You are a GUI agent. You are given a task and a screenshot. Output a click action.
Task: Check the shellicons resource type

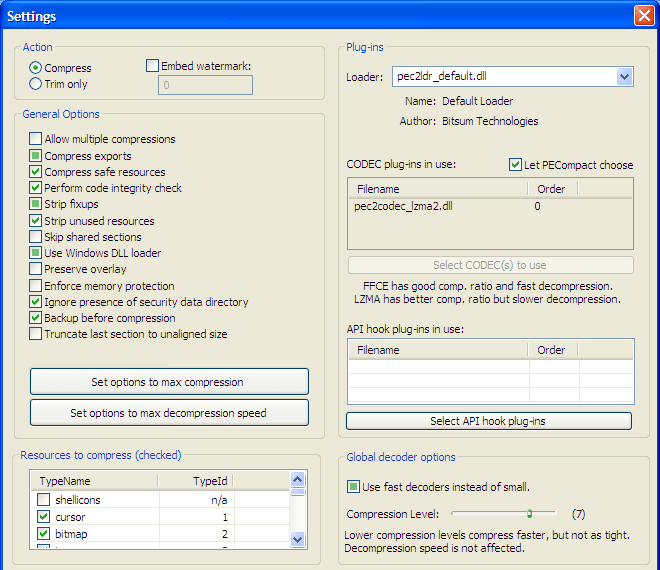coord(43,500)
